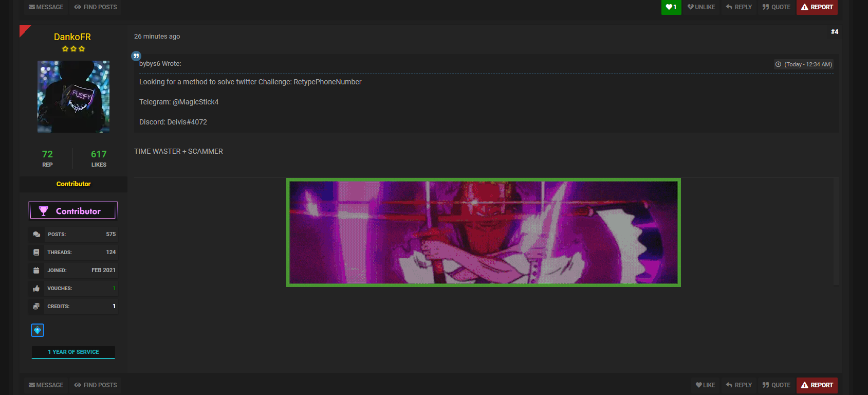Click the quote timestamp Today 12:34 AM
The width and height of the screenshot is (868, 395).
(x=808, y=64)
